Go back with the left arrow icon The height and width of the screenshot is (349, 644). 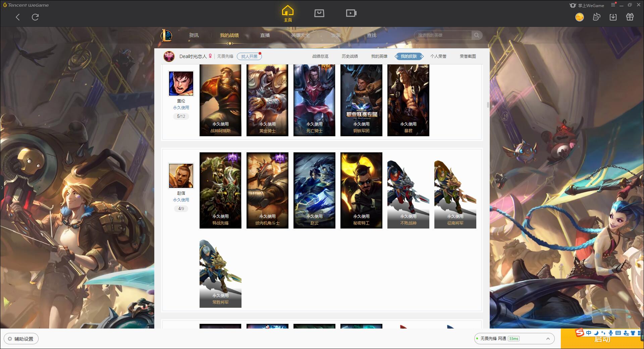(18, 17)
